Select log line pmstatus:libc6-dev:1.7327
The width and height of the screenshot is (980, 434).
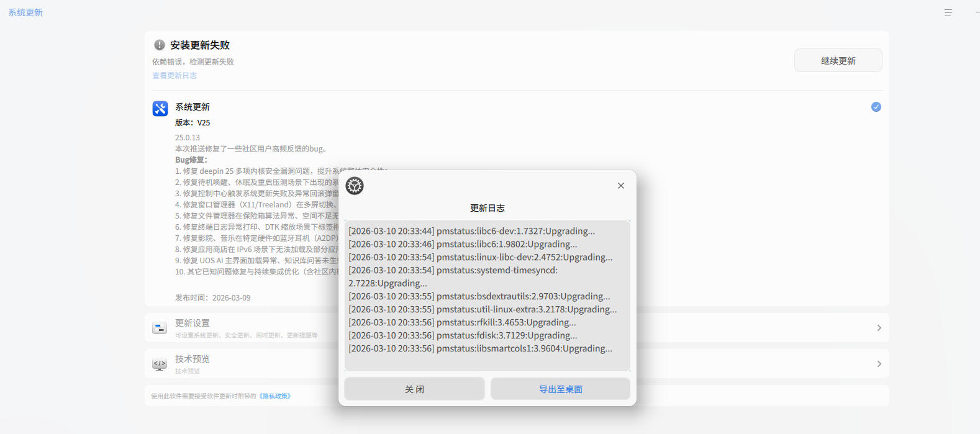(x=472, y=231)
